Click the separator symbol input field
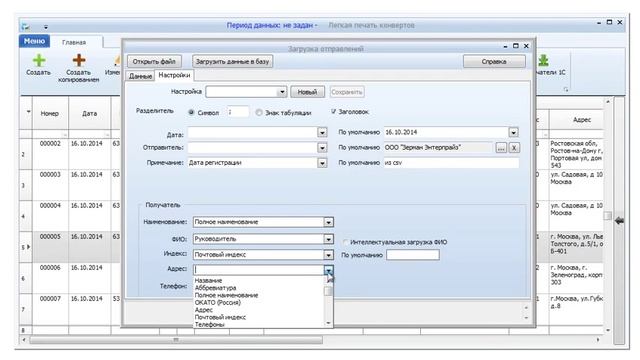 point(238,112)
